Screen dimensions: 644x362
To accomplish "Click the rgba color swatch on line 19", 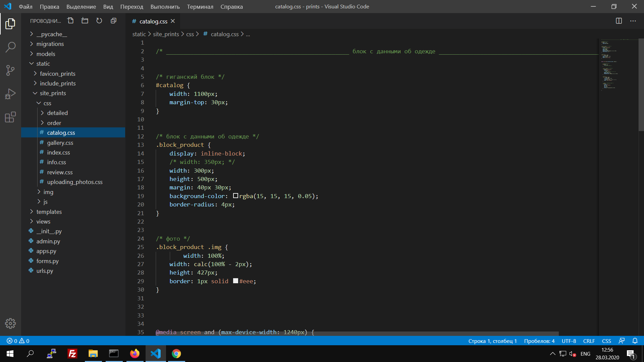I will click(x=235, y=196).
